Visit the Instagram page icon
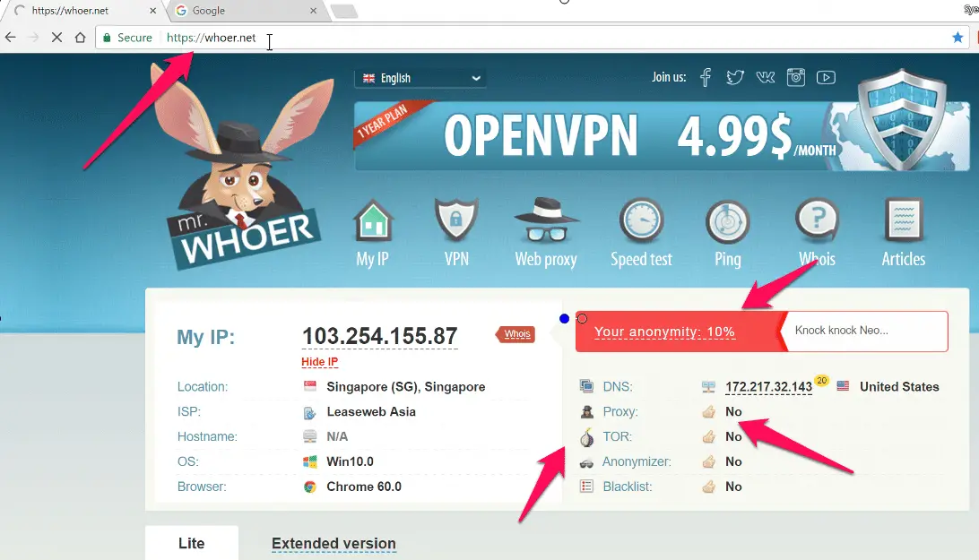This screenshot has width=979, height=560. click(x=795, y=77)
